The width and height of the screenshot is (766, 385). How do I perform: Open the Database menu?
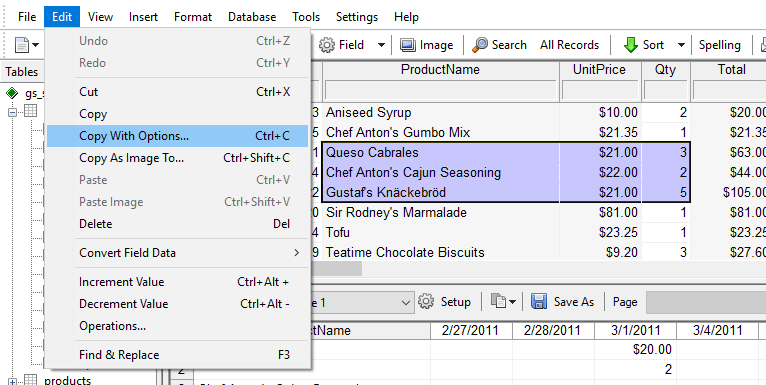tap(252, 17)
